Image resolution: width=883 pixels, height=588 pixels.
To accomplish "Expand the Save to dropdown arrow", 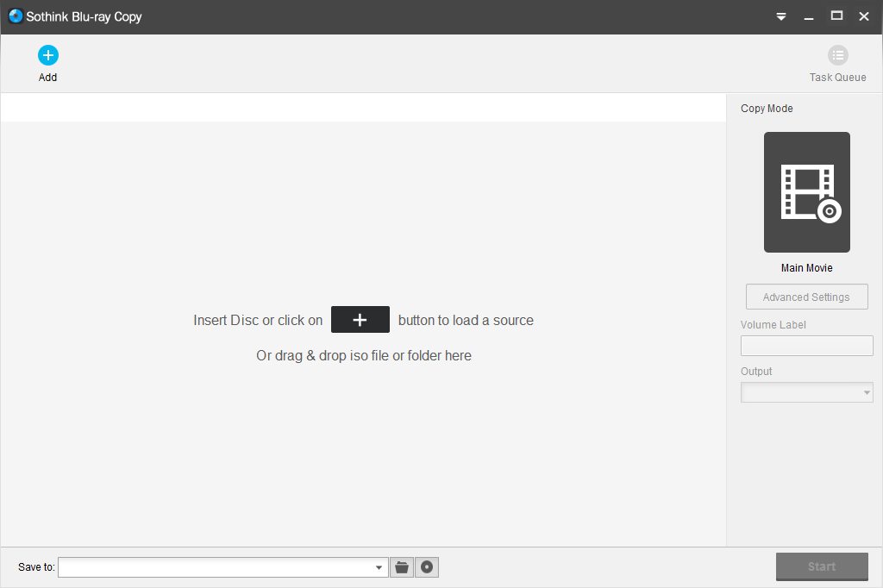I will pos(379,567).
